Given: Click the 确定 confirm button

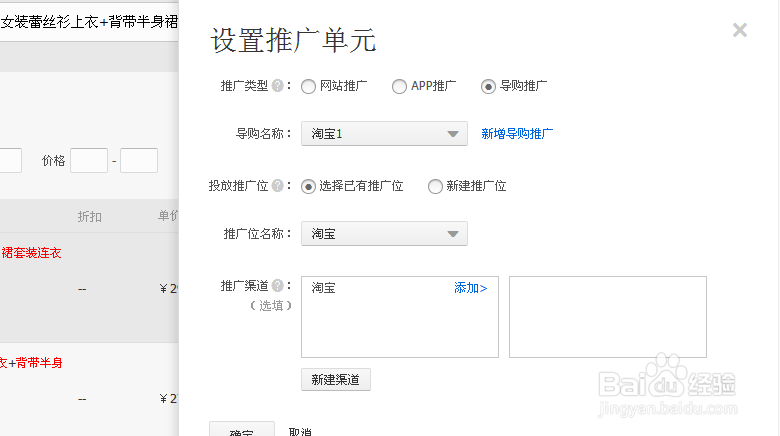Looking at the screenshot, I should tap(242, 430).
